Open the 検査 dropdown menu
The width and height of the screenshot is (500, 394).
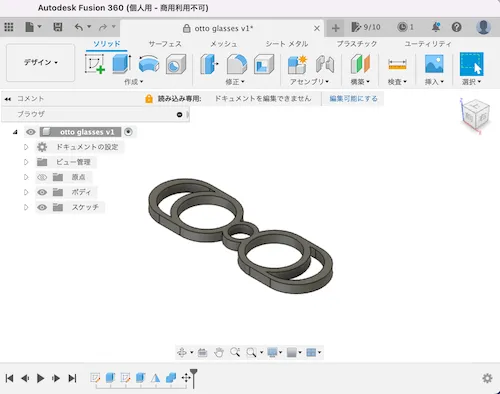click(397, 82)
